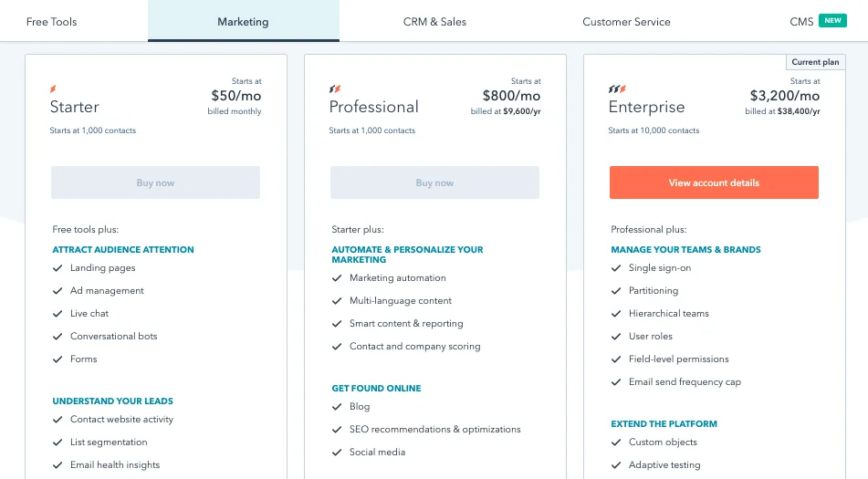This screenshot has height=479, width=868.
Task: Click the Professional plan title
Action: 373,107
